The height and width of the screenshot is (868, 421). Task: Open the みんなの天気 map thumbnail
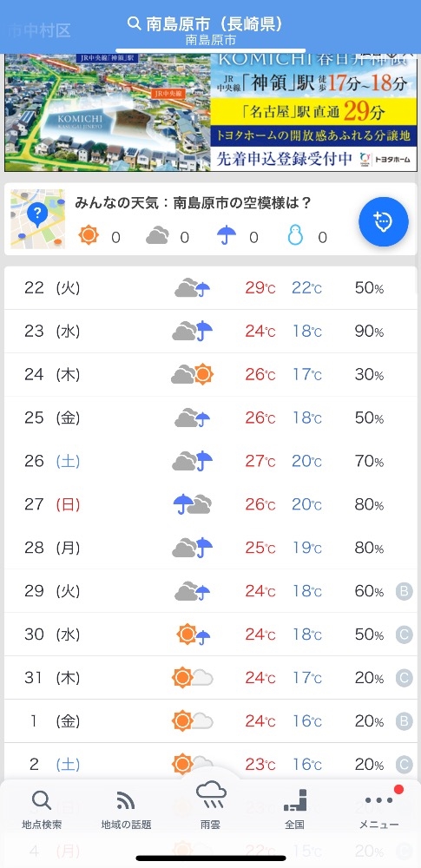pyautogui.click(x=37, y=220)
